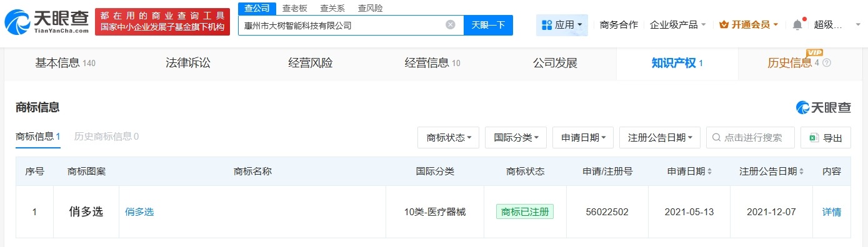Sort by 申请日期 column header

(689, 171)
